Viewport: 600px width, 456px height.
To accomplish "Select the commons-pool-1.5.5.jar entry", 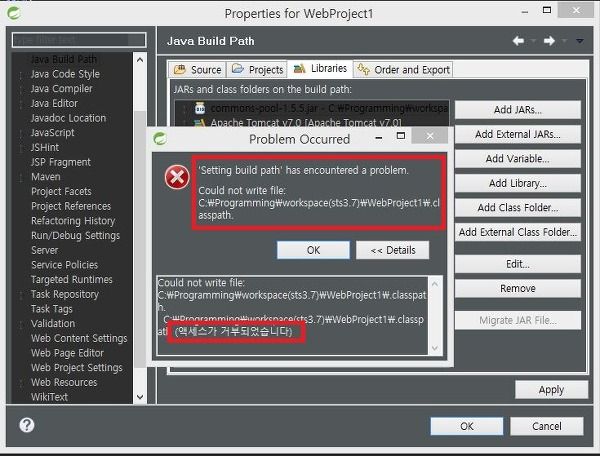I will point(321,109).
